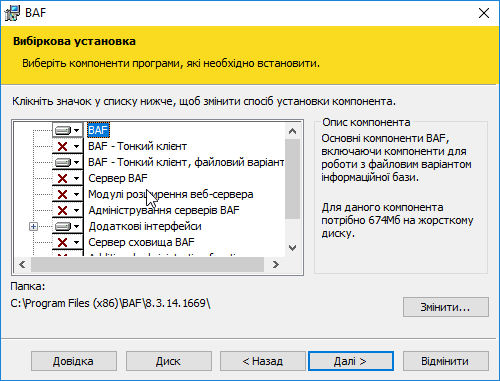Screen dimensions: 500x381
Task: Select Сервер сховища BAF row
Action: 141,242
